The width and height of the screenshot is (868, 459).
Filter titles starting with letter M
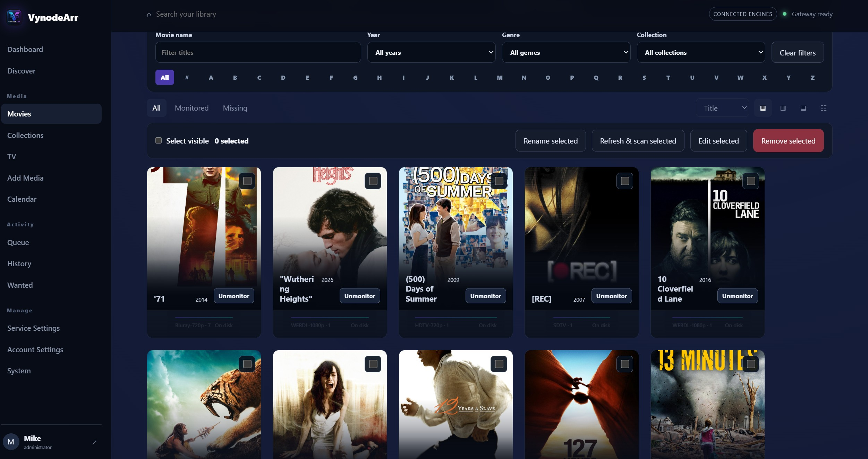[x=500, y=78]
